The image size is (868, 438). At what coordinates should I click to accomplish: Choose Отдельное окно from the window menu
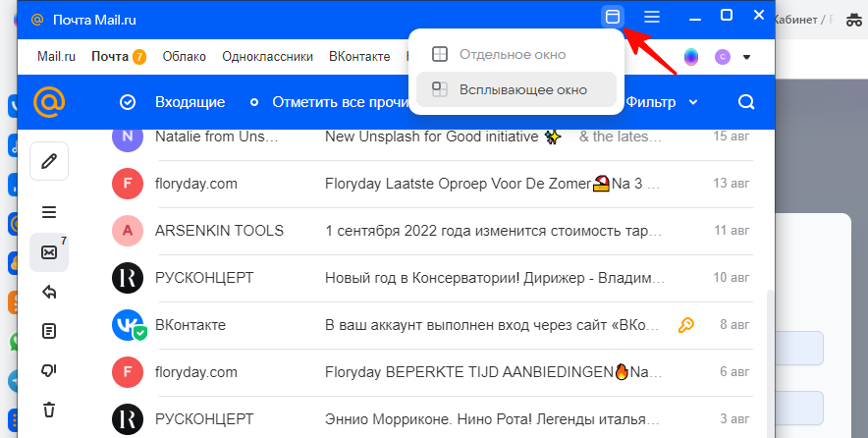tap(516, 54)
